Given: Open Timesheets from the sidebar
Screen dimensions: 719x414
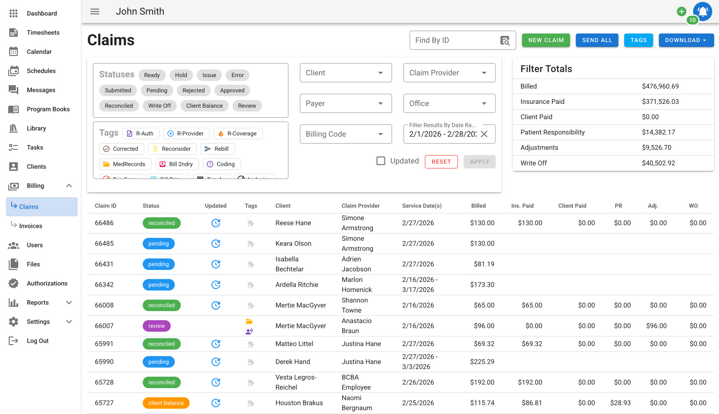Looking at the screenshot, I should tap(41, 33).
